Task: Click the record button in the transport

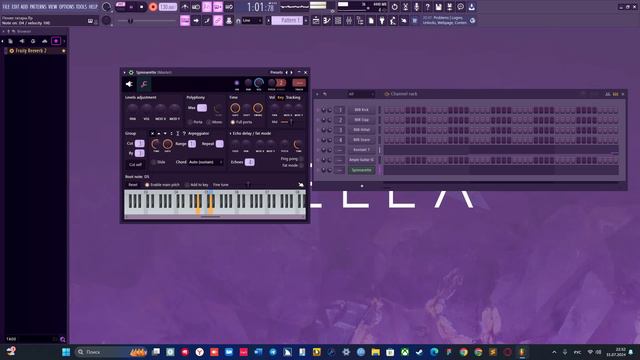Action: (153, 7)
